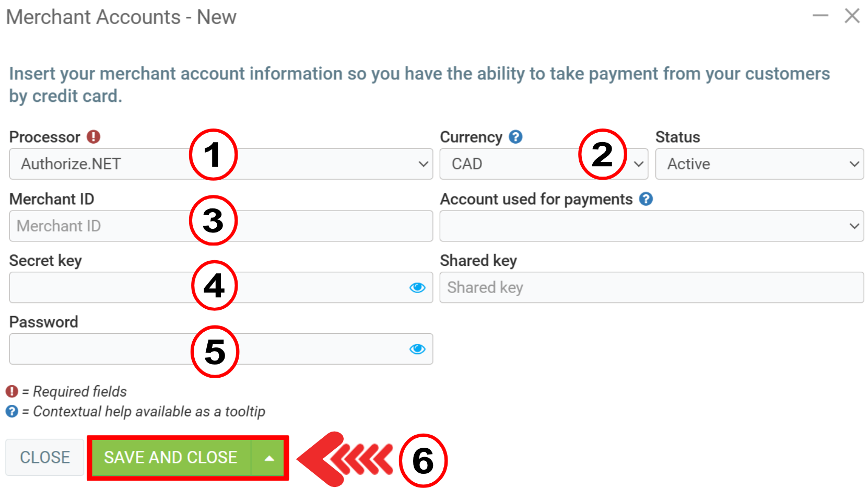This screenshot has height=489, width=868.
Task: Expand the Save and Close arrow options
Action: click(x=269, y=458)
